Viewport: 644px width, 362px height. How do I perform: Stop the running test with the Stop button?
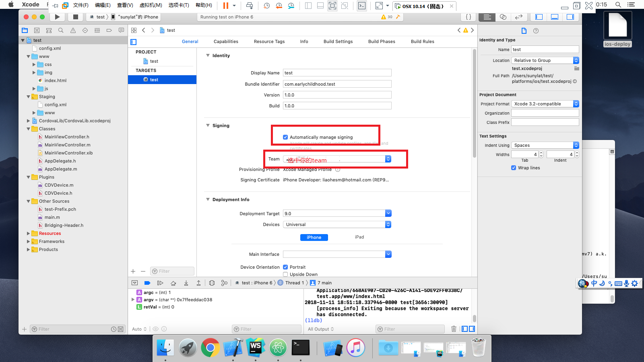tap(75, 17)
